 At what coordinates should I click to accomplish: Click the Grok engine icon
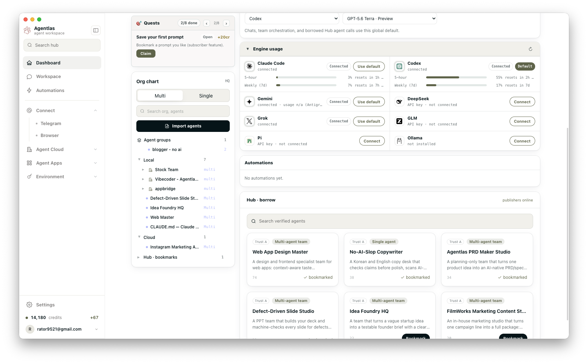[x=250, y=121]
